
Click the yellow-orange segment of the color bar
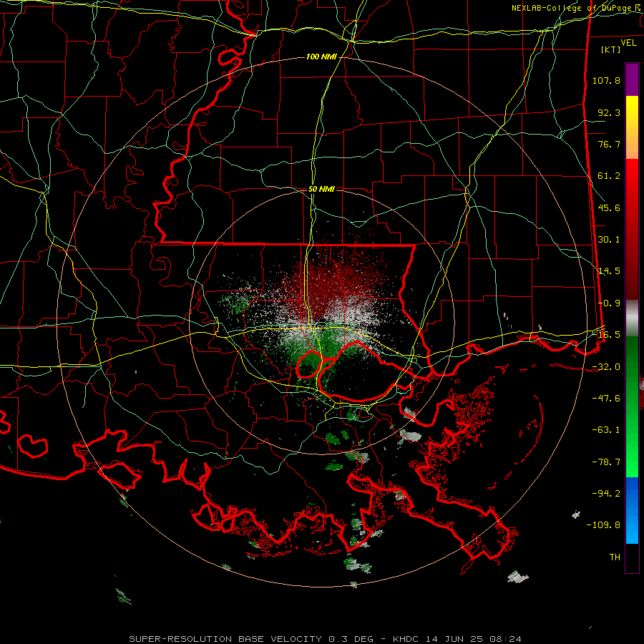click(632, 127)
